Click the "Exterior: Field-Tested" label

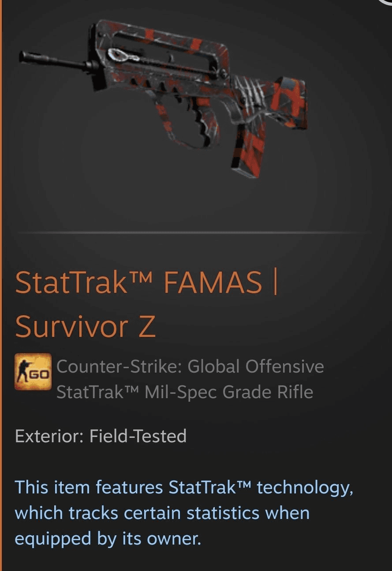[x=101, y=436]
